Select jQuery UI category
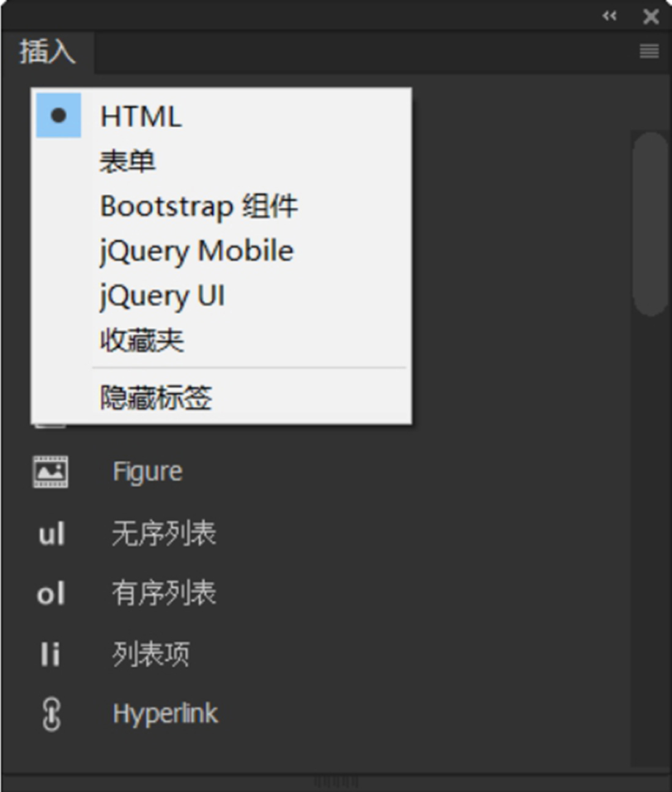This screenshot has height=792, width=672. (221, 295)
